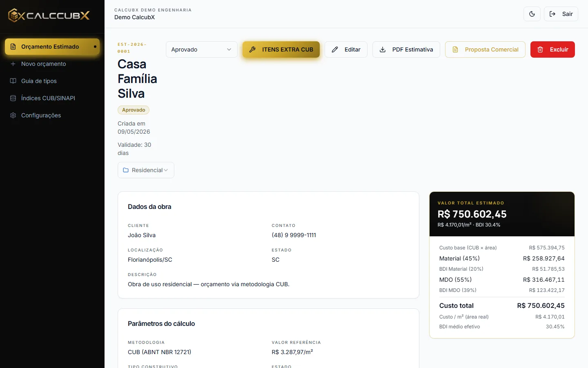Click the Editar button
The width and height of the screenshot is (588, 368).
346,49
